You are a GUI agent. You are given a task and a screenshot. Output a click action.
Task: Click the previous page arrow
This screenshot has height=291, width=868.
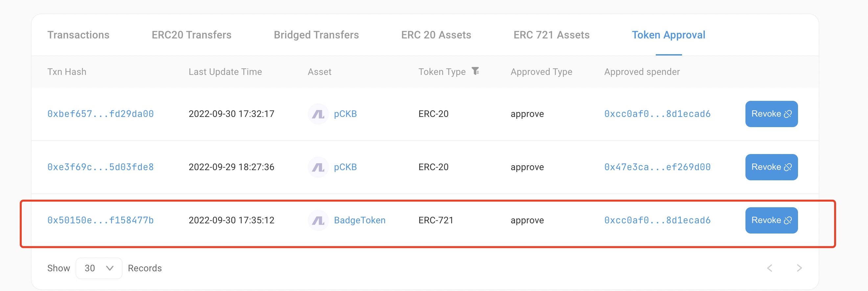pos(770,268)
